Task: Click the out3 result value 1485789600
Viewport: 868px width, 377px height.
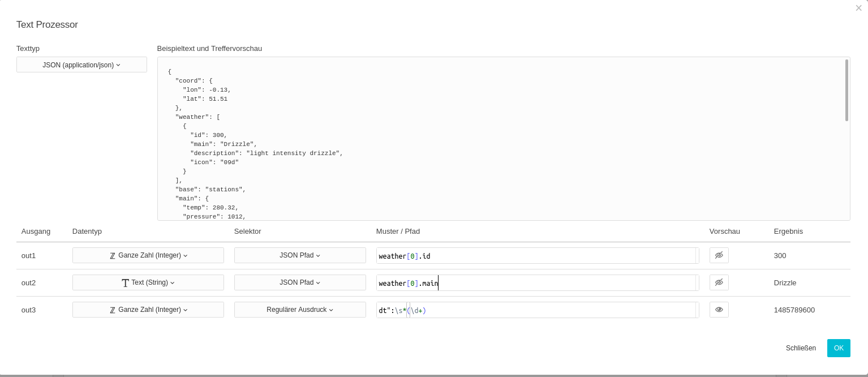Action: pos(794,310)
